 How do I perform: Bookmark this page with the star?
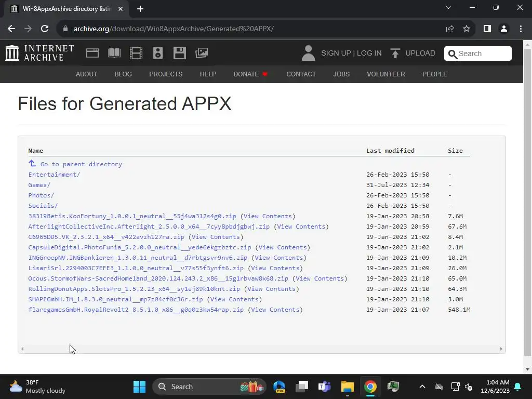(x=467, y=29)
